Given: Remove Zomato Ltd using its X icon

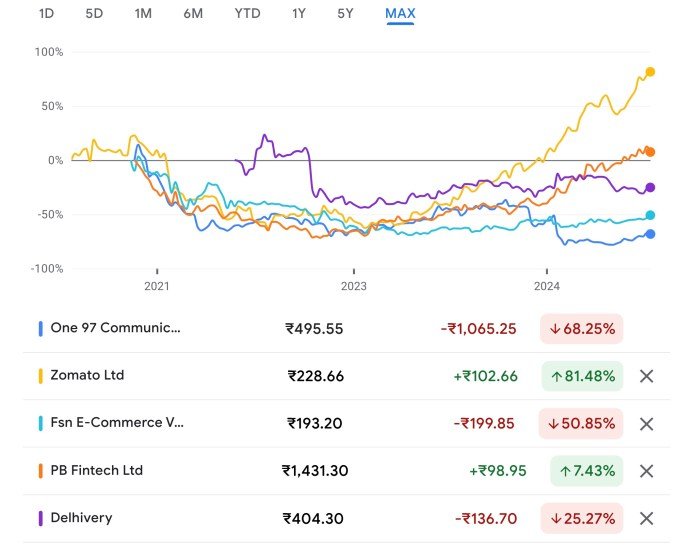Looking at the screenshot, I should point(646,376).
